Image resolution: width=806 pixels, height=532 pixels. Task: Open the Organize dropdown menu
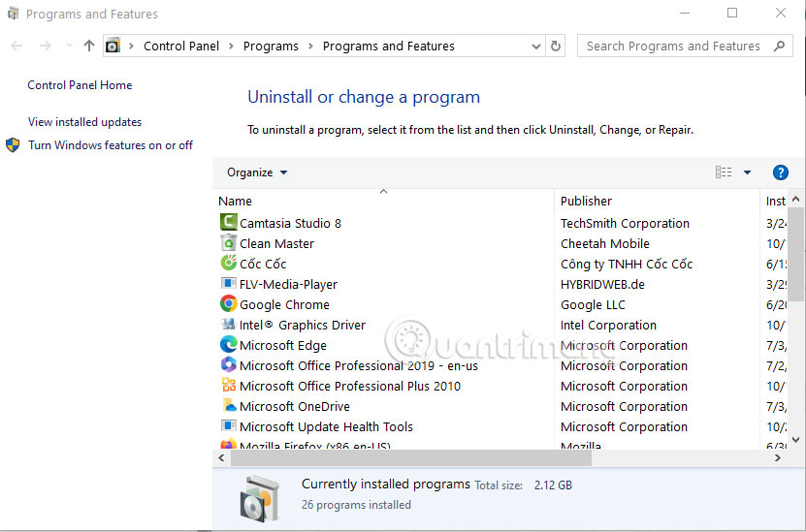pyautogui.click(x=257, y=172)
